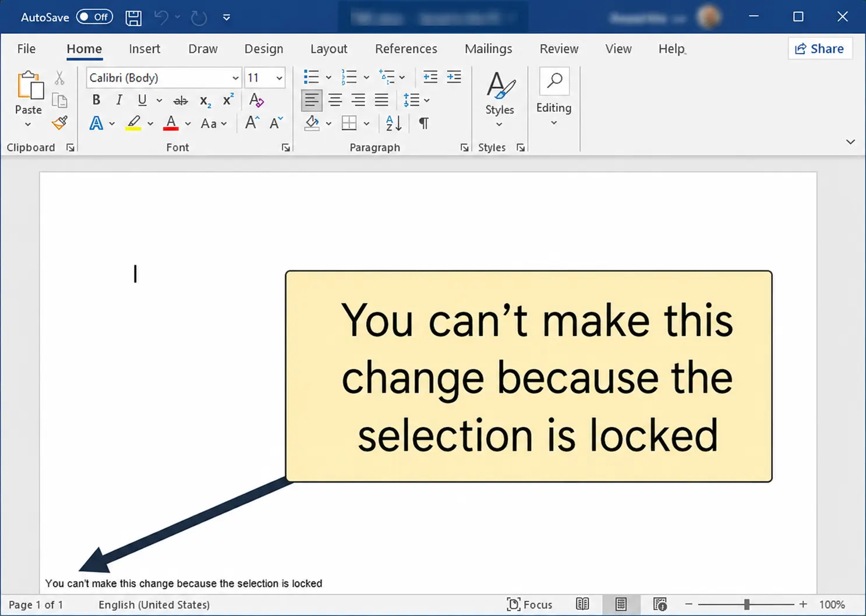Expand the Paste options arrow
This screenshot has width=866, height=616.
27,124
